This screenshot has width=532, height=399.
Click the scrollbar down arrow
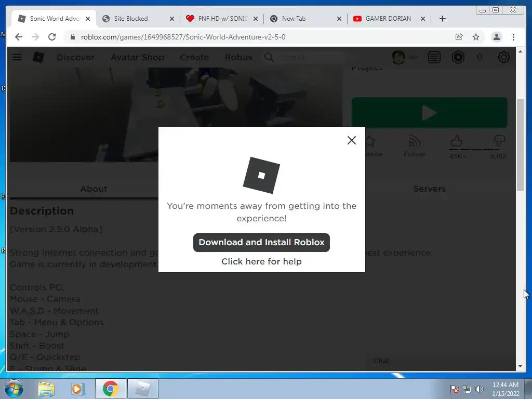[520, 366]
